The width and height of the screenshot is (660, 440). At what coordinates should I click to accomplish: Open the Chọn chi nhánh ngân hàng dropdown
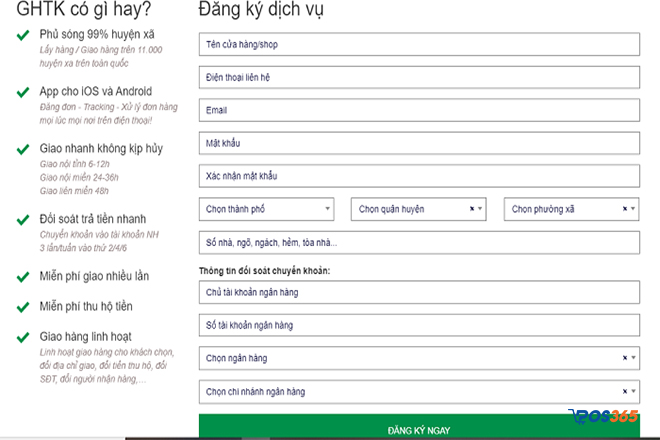pos(410,390)
